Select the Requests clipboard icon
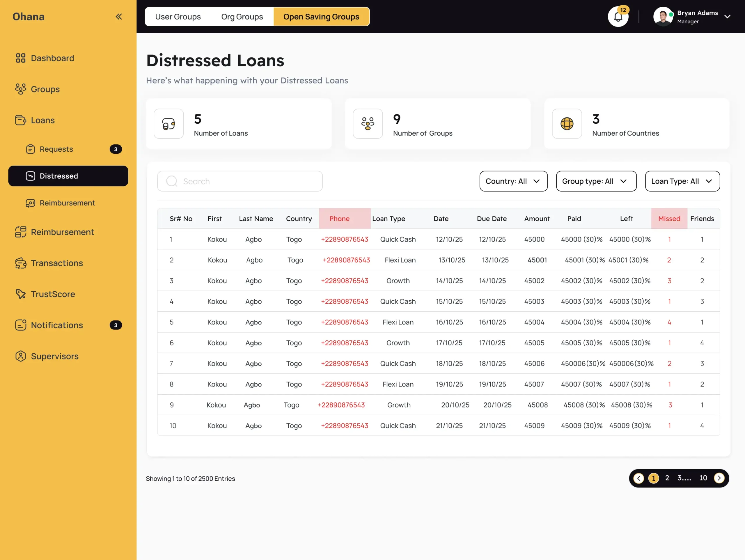The height and width of the screenshot is (560, 745). click(30, 149)
